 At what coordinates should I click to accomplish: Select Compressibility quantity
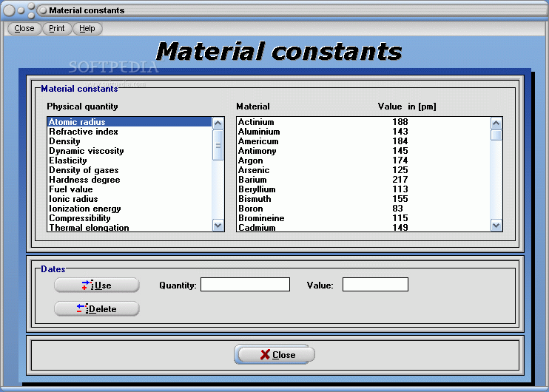(x=129, y=218)
